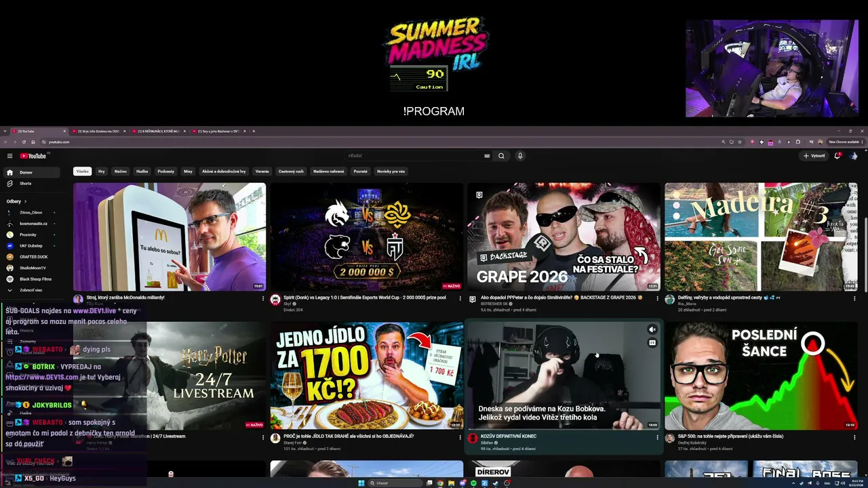Viewport: 868px width, 488px height.
Task: Go back in the browser
Action: 6,142
